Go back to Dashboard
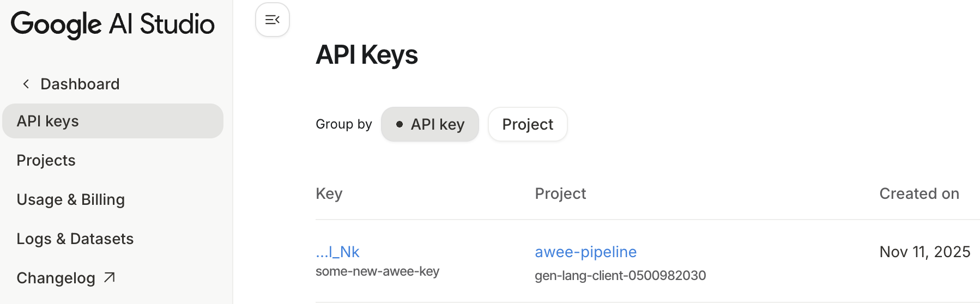The image size is (980, 304). coord(80,84)
